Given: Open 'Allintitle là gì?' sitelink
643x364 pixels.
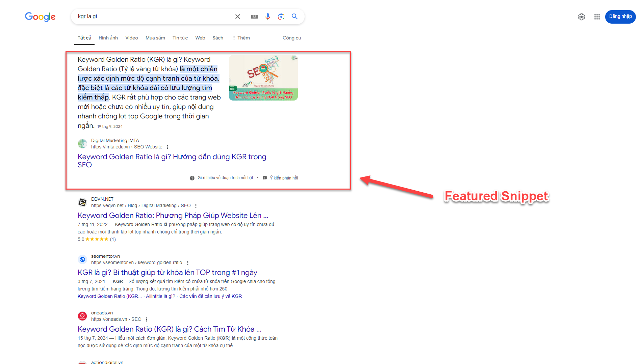Looking at the screenshot, I should point(160,296).
